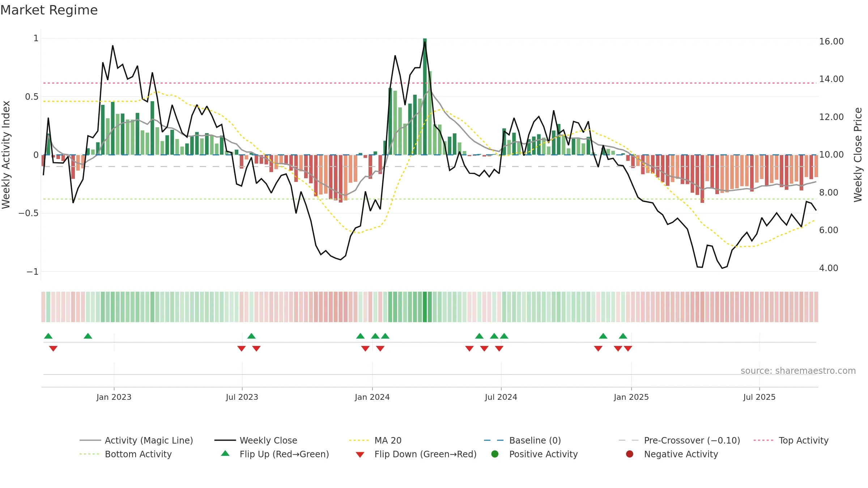Viewport: 868px width, 488px height.
Task: Click the Jul 2024 axis label
Action: click(501, 397)
